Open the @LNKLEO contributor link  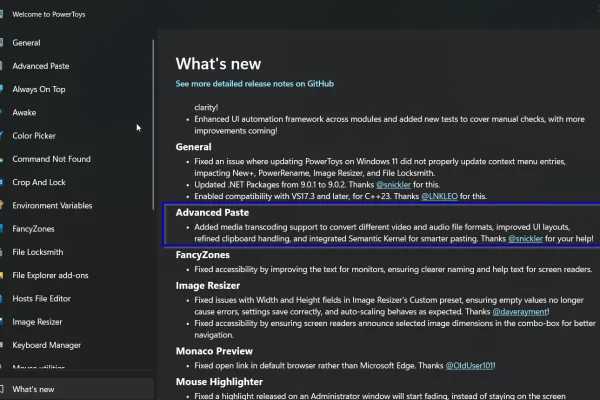click(439, 196)
